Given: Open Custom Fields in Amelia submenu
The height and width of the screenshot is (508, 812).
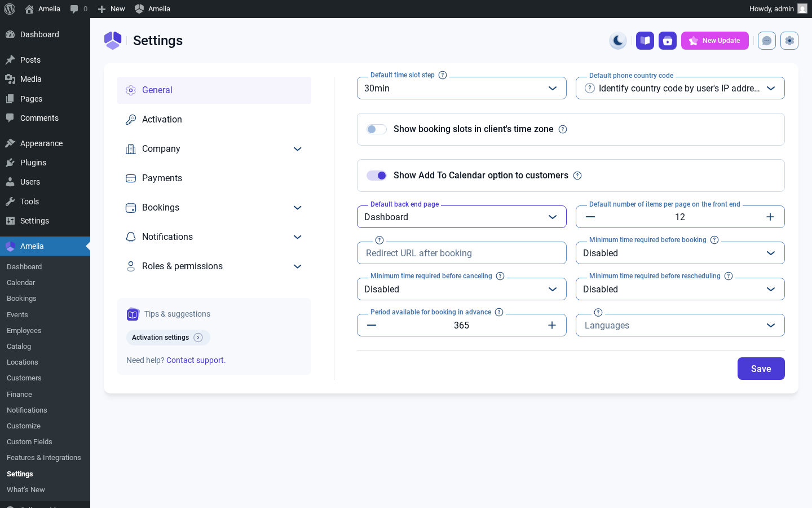Looking at the screenshot, I should [45, 441].
